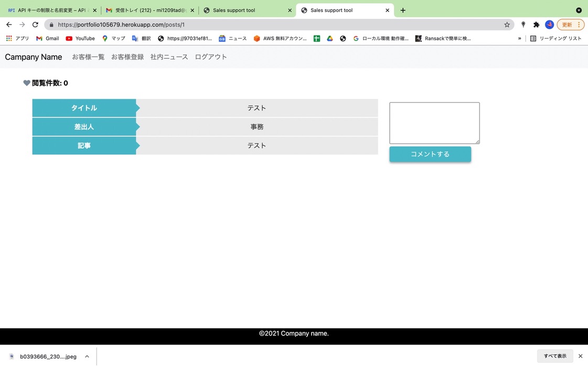This screenshot has height=368, width=588.
Task: Open the マップ bookmark
Action: point(114,38)
